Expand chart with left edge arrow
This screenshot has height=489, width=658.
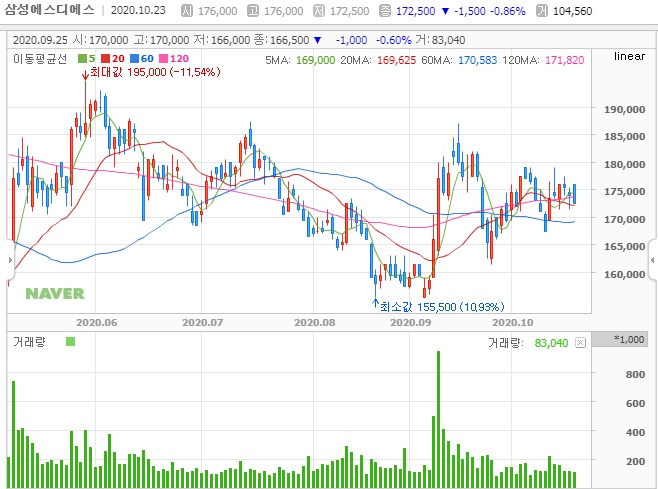[x=10, y=260]
